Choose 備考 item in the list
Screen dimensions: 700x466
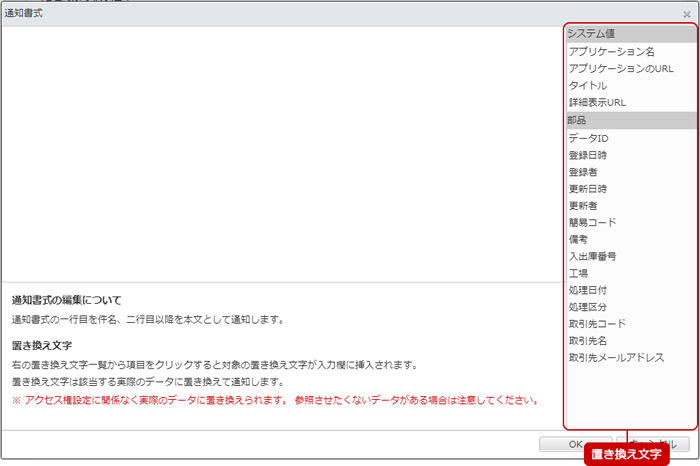(x=578, y=239)
